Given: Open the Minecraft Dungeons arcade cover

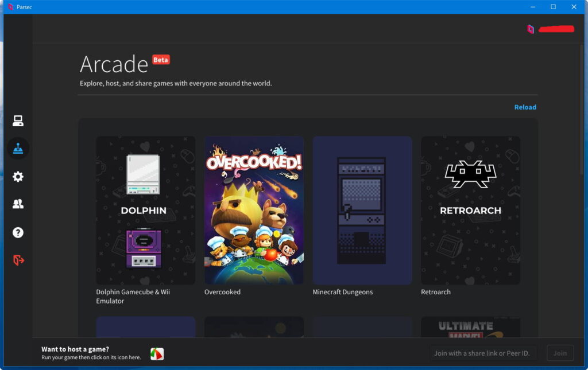Looking at the screenshot, I should point(362,210).
